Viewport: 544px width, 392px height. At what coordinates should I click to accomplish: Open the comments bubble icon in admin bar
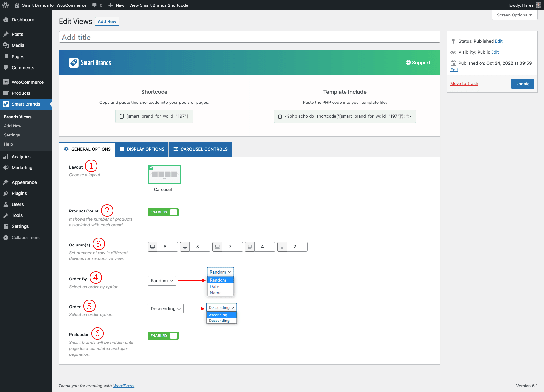click(95, 5)
